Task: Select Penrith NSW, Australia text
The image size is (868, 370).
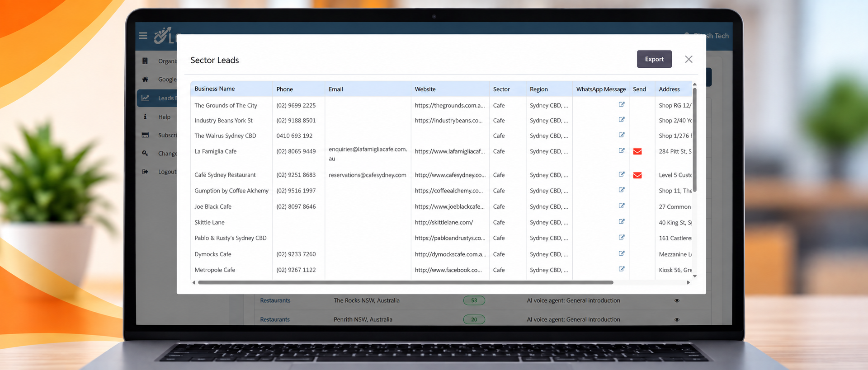Action: [363, 319]
